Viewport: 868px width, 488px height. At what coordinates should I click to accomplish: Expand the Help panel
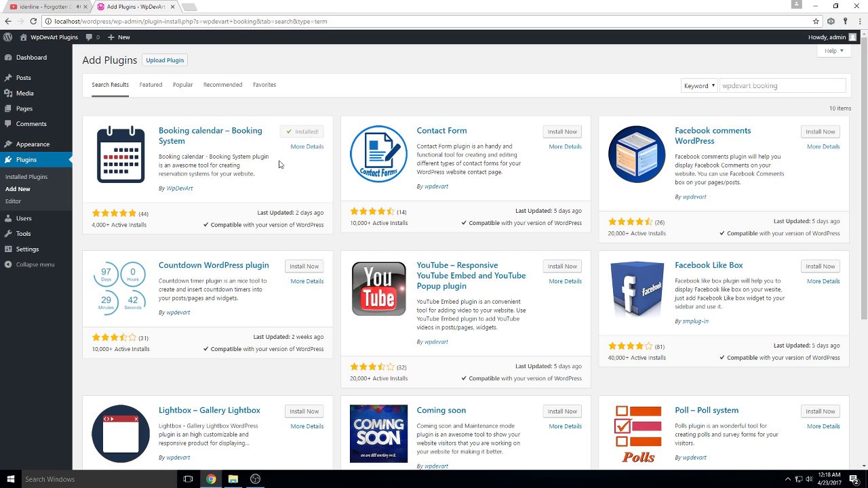point(833,51)
